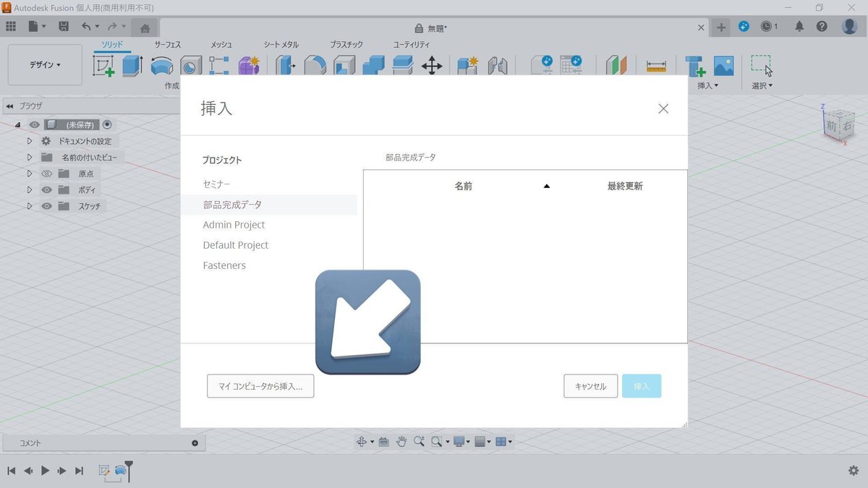Viewport: 868px width, 488px height.
Task: Select the Move/Copy four-arrow icon
Action: pos(432,66)
